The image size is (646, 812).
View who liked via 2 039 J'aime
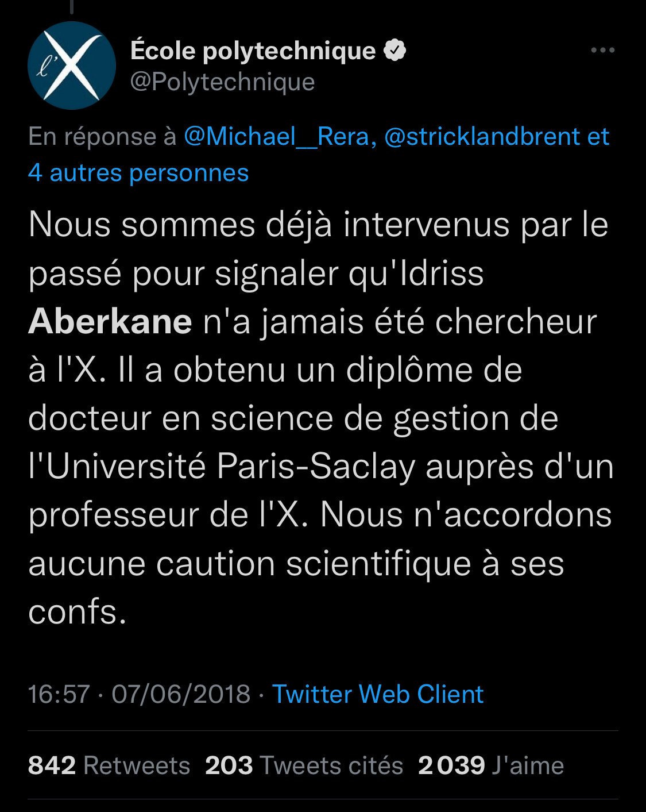491,765
